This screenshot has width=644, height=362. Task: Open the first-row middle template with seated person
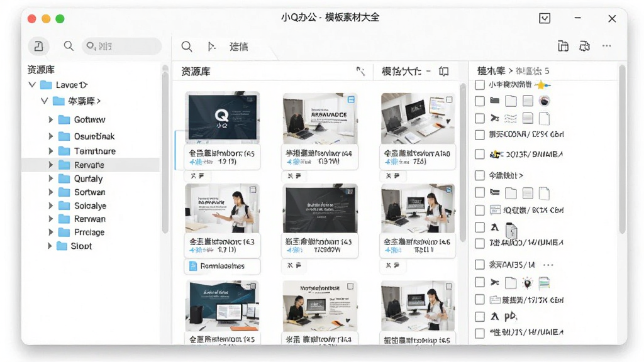[x=320, y=118]
